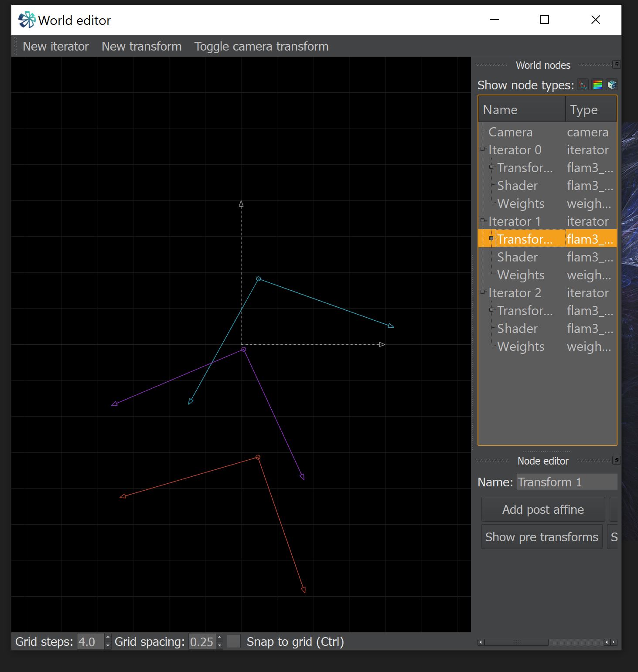Screen dimensions: 638x672
Task: Expand the selected Transform under Iterator 1
Action: coord(491,238)
